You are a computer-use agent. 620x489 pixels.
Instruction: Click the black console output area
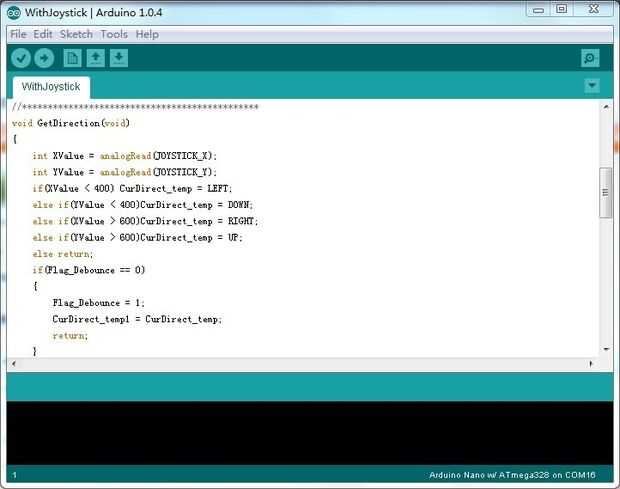[310, 433]
